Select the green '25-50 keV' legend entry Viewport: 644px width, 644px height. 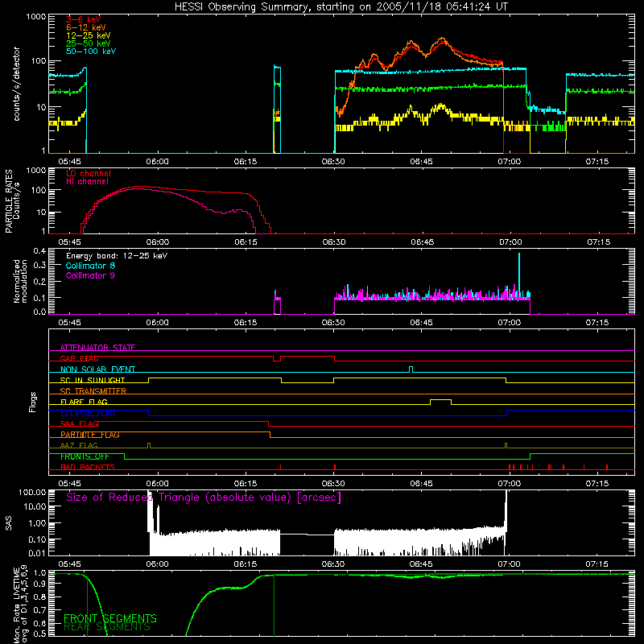pos(89,43)
